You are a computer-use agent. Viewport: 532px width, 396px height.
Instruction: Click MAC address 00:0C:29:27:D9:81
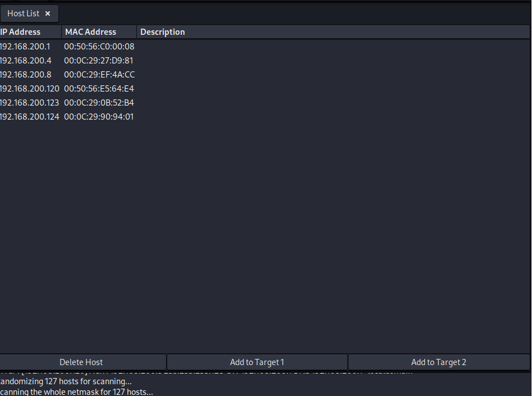tap(99, 61)
